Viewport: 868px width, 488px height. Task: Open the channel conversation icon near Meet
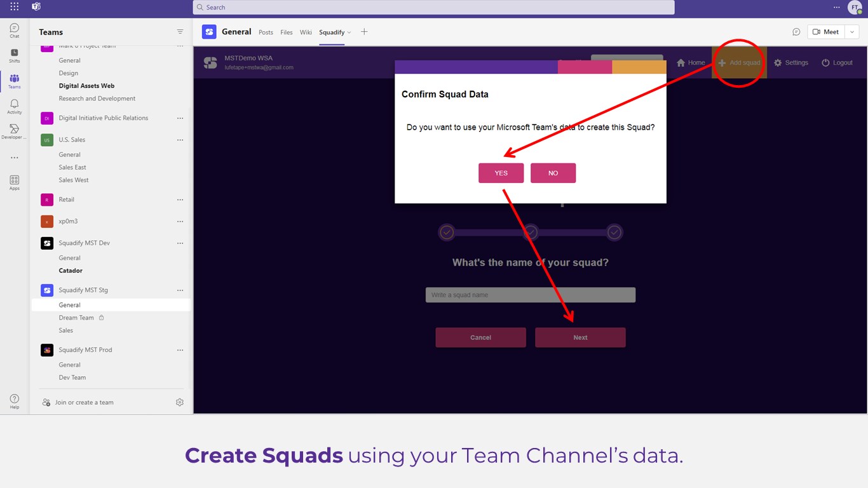point(796,32)
